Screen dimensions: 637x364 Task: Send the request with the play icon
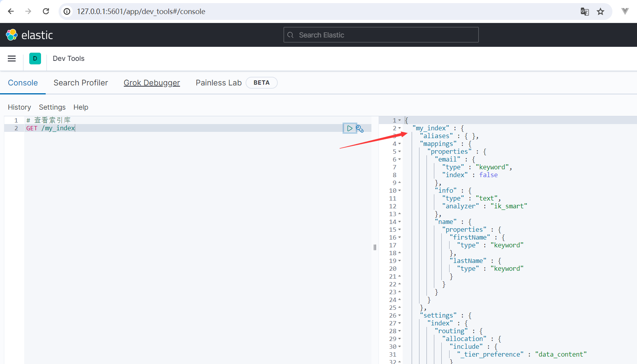point(350,128)
